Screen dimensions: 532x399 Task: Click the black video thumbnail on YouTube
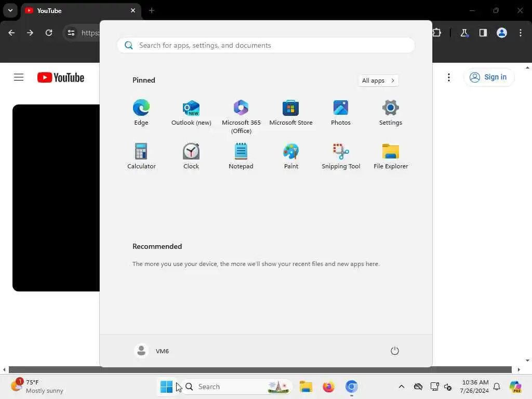coord(56,198)
